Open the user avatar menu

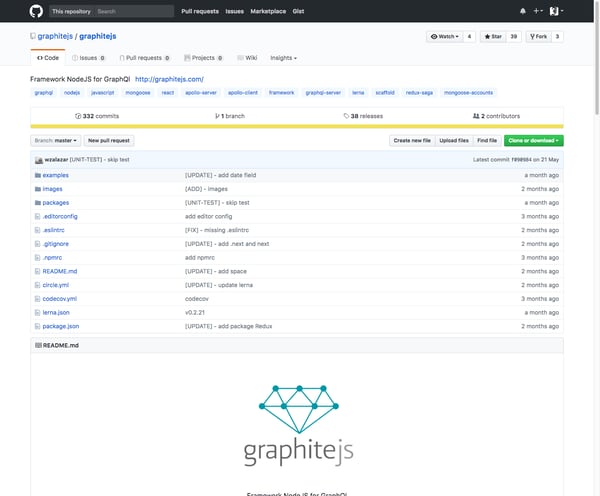click(x=556, y=11)
